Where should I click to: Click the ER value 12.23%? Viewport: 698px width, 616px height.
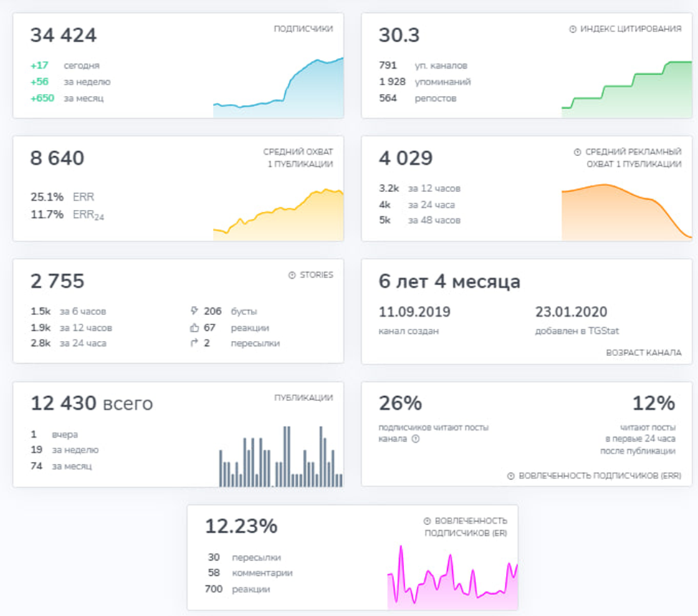tap(241, 526)
